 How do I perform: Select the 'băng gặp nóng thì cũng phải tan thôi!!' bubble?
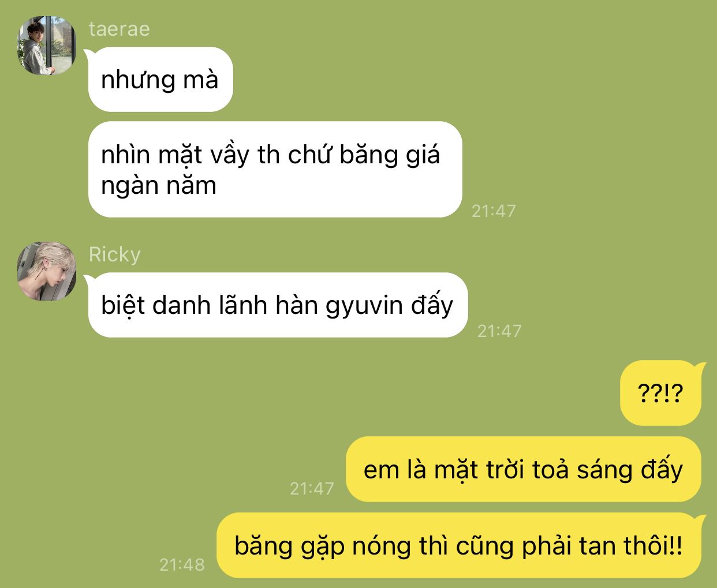(458, 545)
